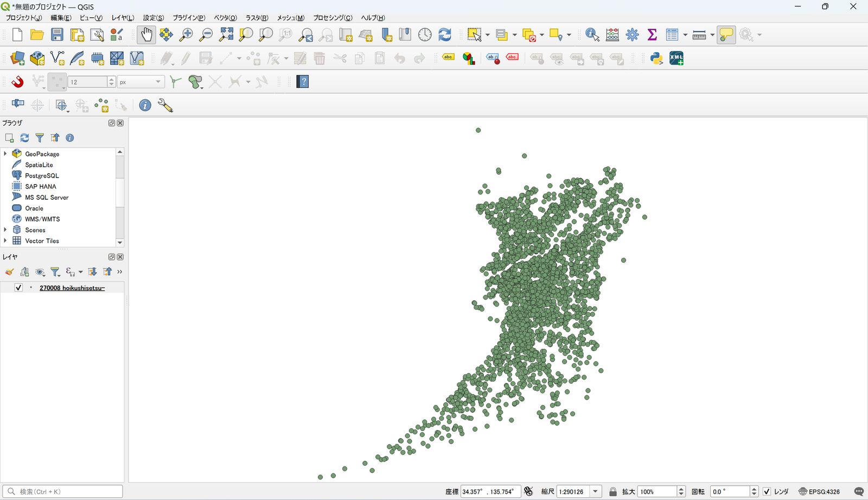Toggle visibility of the 270008 hoikushisetsu layer
This screenshot has width=868, height=500.
click(18, 288)
